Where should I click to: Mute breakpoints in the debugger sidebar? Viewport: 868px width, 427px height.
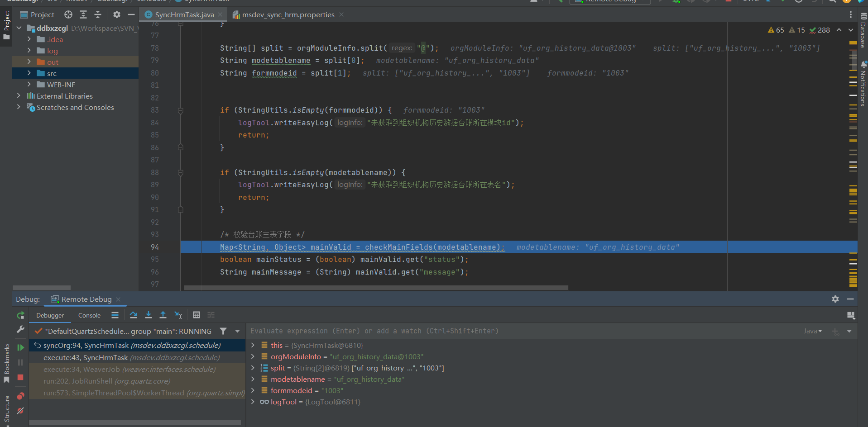coord(20,411)
